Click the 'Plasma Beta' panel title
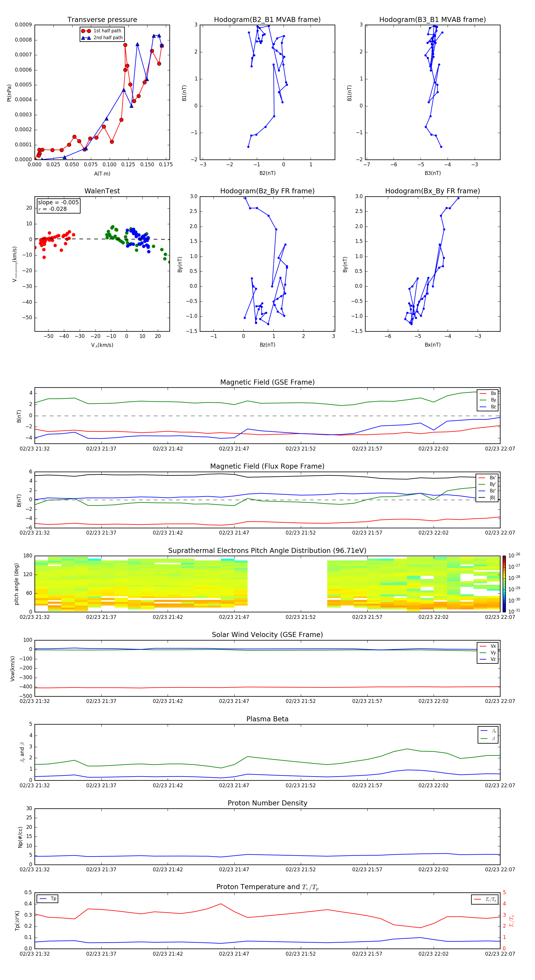 (267, 719)
